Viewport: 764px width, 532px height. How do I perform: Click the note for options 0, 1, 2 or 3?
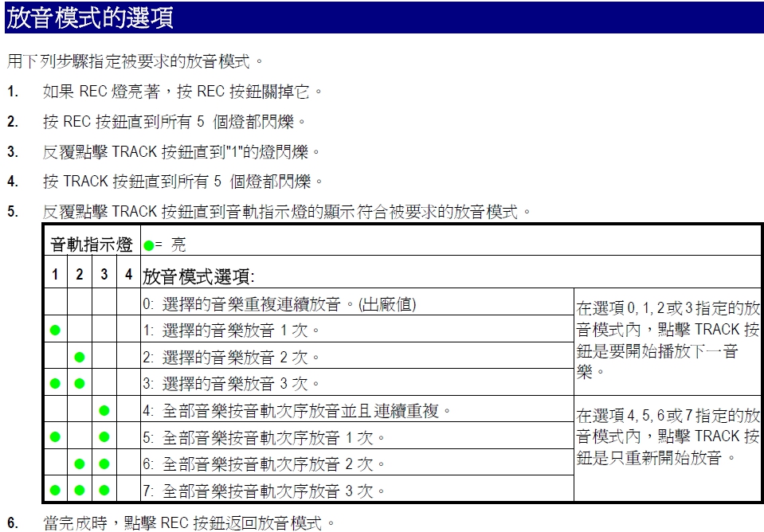click(x=668, y=339)
